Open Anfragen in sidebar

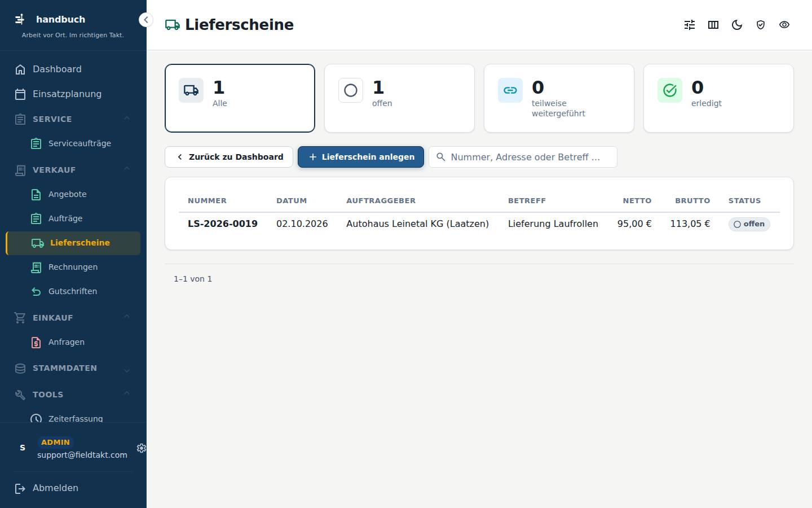pos(73,342)
